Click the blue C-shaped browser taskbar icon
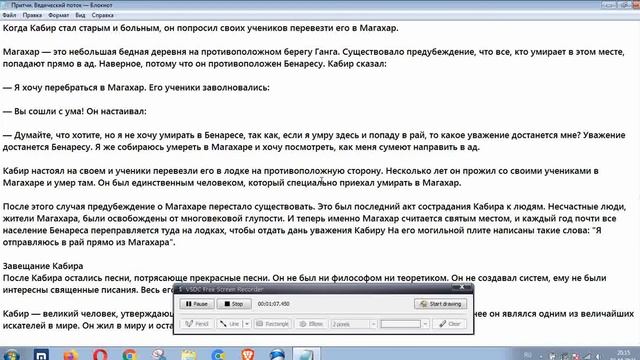640x360 pixels. tap(218, 354)
